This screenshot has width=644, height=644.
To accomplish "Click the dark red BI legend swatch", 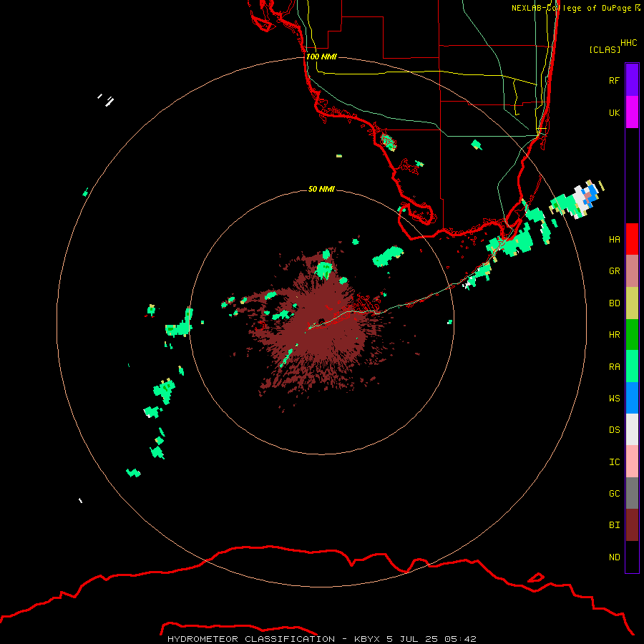I will 632,525.
